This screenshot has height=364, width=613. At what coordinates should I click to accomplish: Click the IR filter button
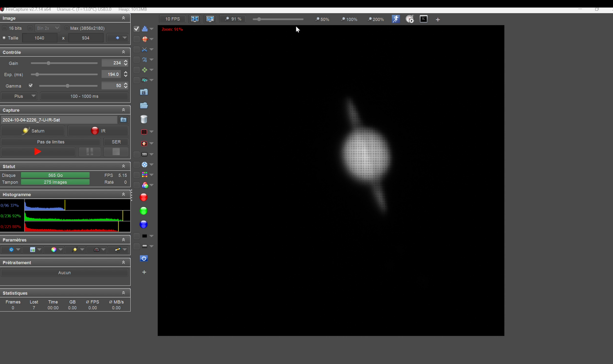click(98, 131)
